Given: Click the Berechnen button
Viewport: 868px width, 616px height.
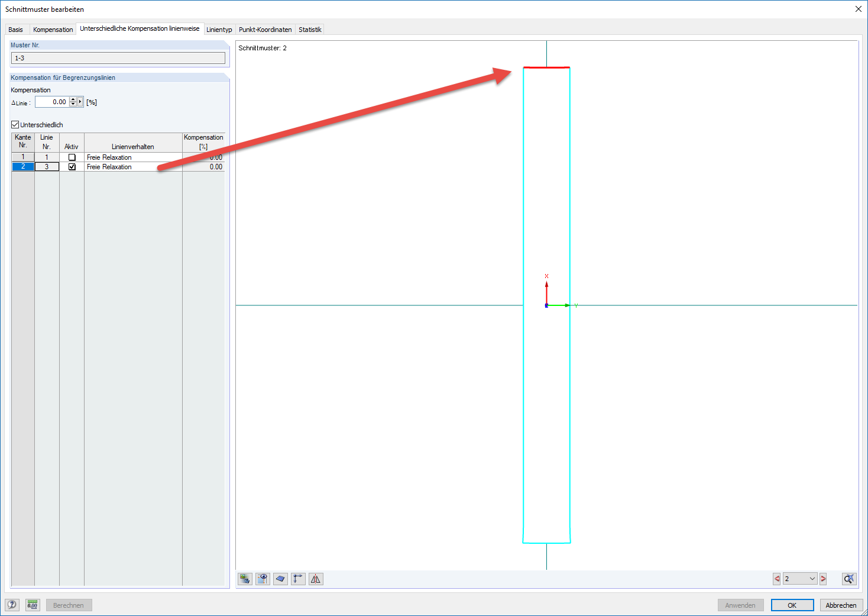Looking at the screenshot, I should point(69,605).
